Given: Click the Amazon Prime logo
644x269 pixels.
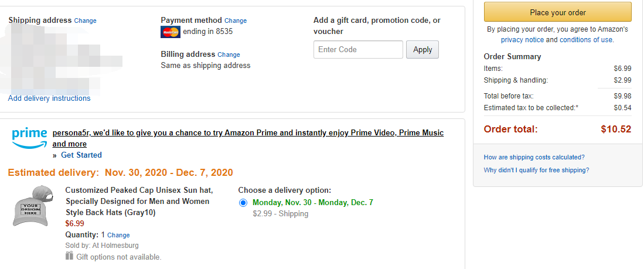Looking at the screenshot, I should [x=29, y=138].
